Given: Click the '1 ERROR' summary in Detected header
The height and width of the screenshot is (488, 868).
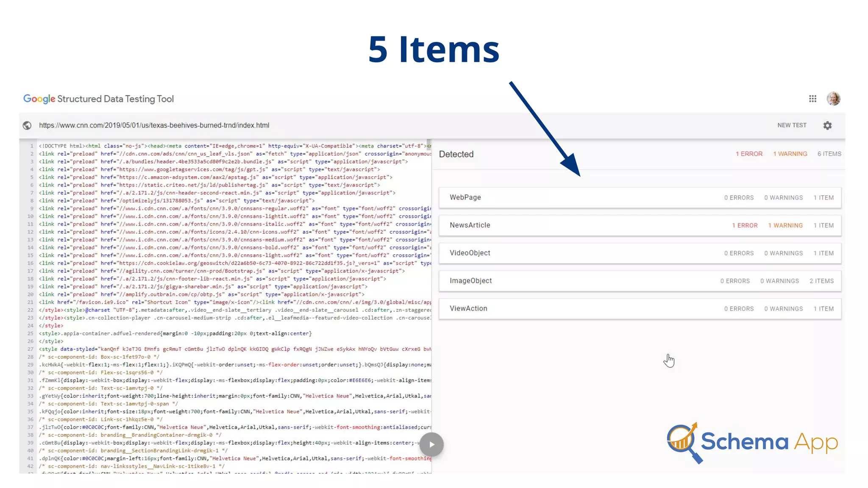Looking at the screenshot, I should pyautogui.click(x=749, y=154).
